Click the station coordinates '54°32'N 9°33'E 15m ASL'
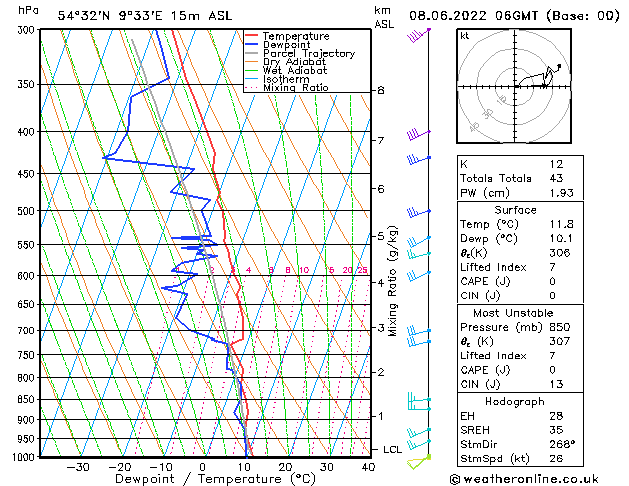Screen dimensions: 629x486 145,16
